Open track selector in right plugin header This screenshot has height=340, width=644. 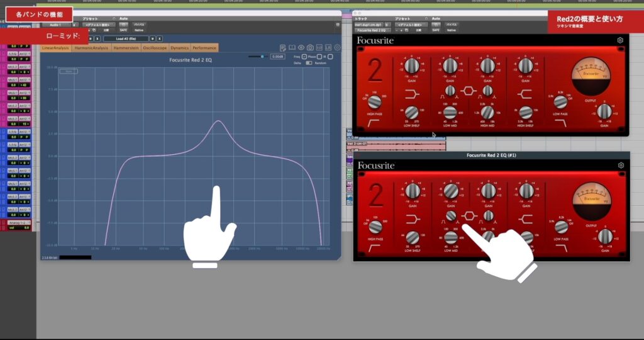[x=369, y=25]
